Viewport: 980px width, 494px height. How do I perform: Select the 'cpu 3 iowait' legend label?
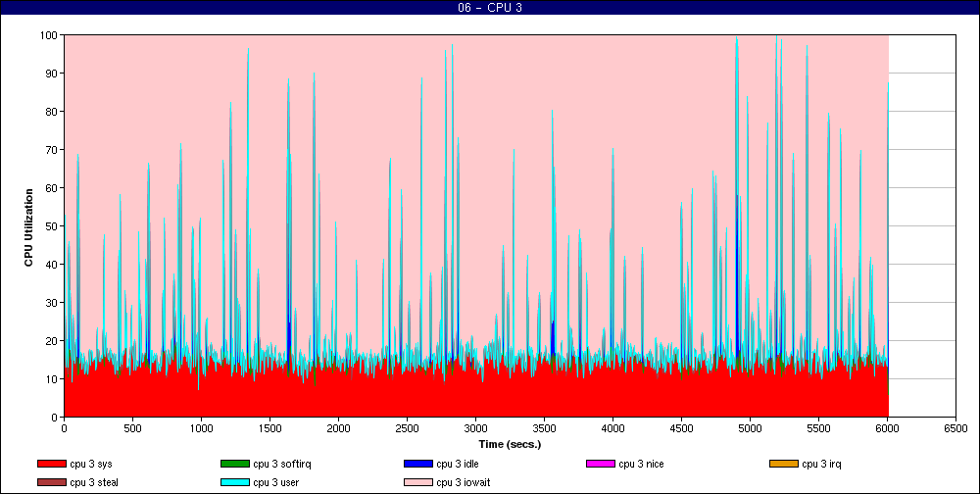pyautogui.click(x=464, y=483)
